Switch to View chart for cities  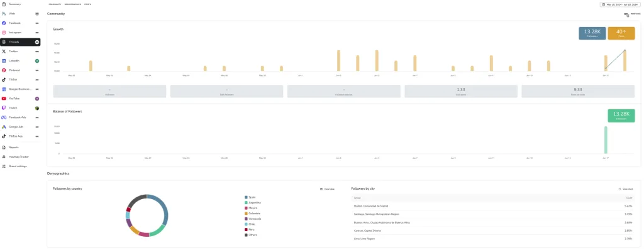click(626, 189)
